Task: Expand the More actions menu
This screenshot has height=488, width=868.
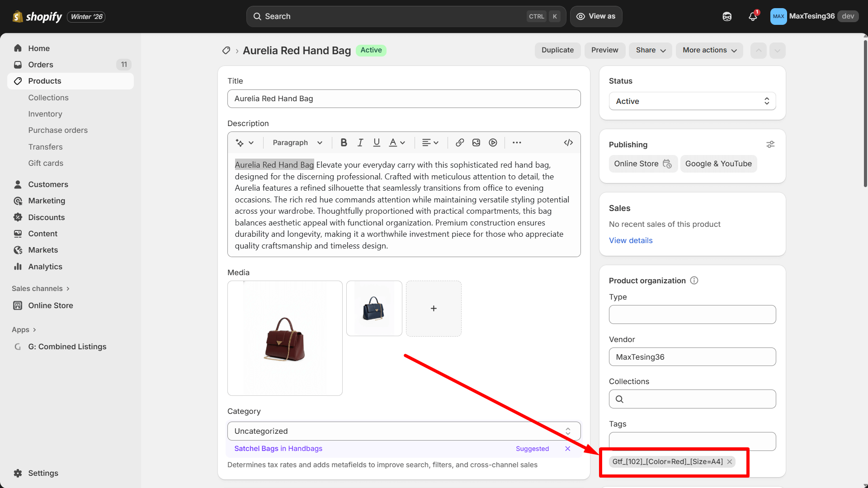Action: (709, 50)
